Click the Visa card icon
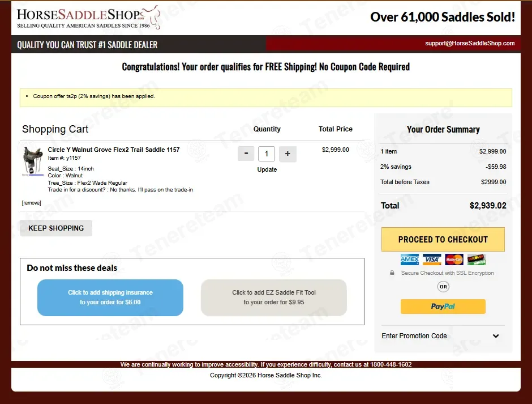The width and height of the screenshot is (532, 404). (432, 260)
